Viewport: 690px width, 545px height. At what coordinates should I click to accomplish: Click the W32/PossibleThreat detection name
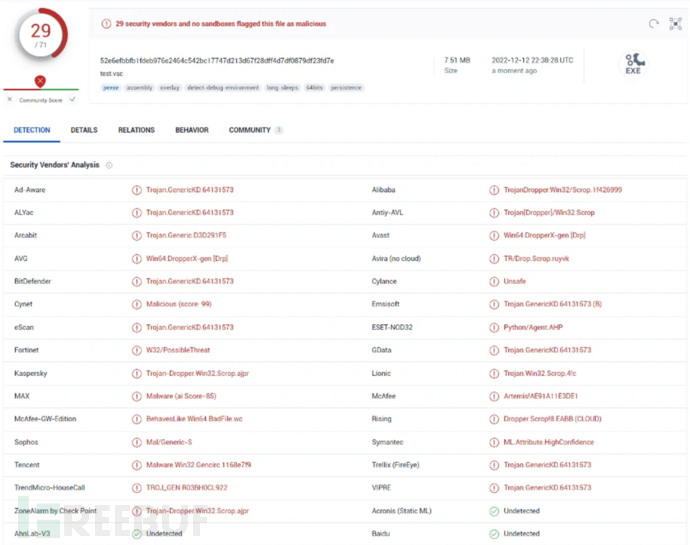point(178,350)
